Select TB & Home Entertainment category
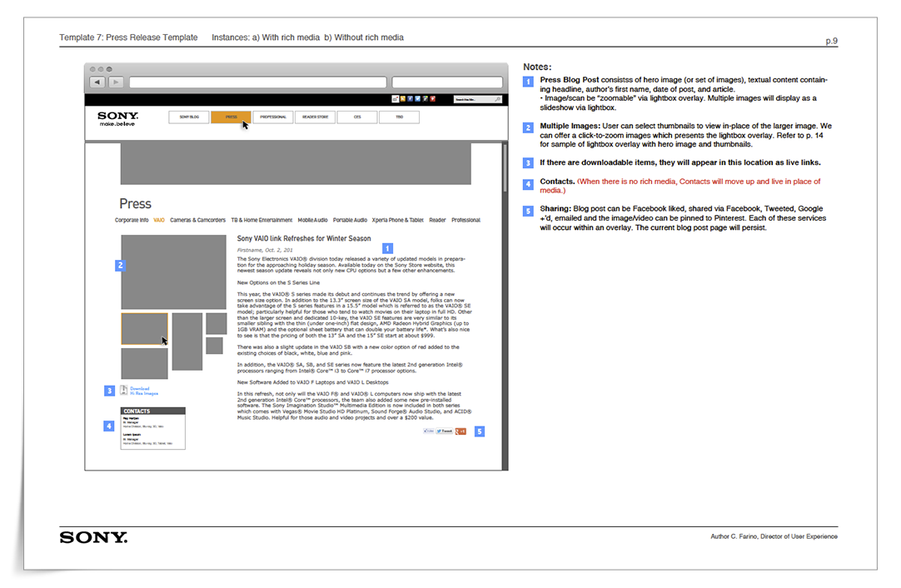Viewport: 901px width, 588px height. (x=261, y=220)
